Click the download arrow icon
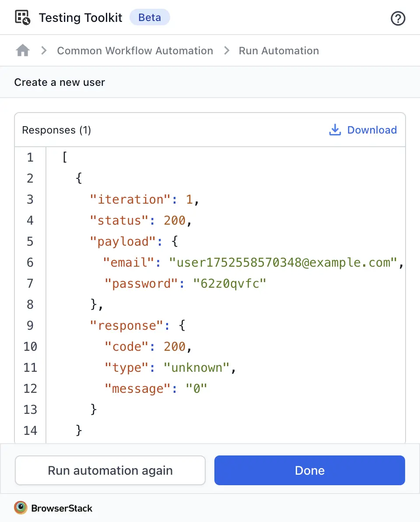The image size is (420, 522). (335, 130)
